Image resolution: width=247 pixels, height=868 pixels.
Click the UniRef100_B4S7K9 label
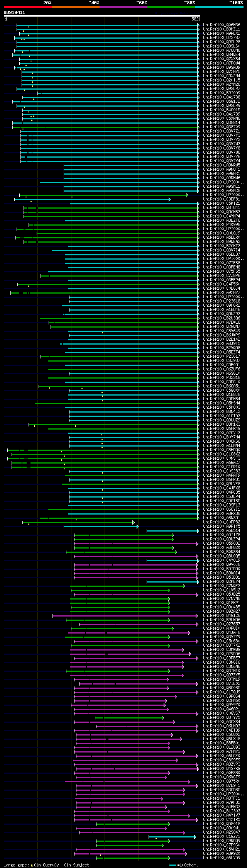[222, 768]
